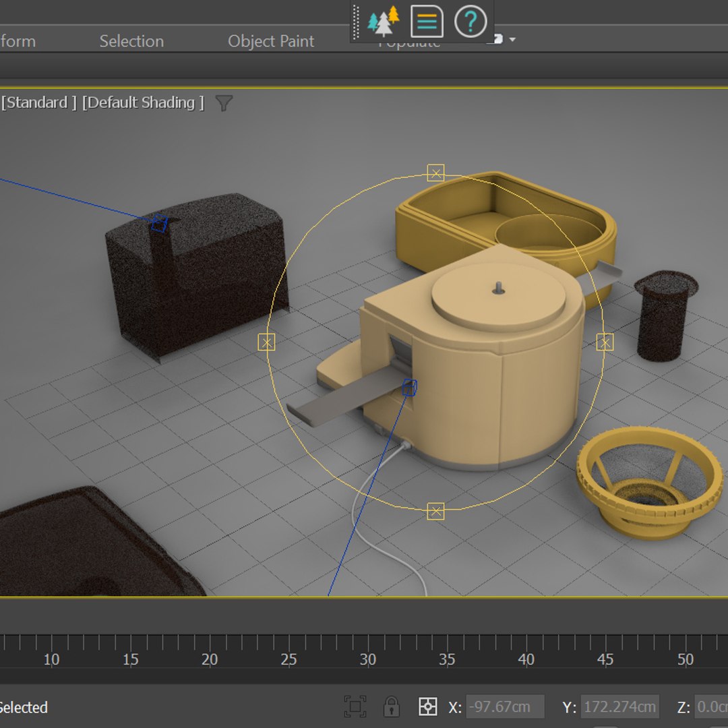Select the left handle of light cone
Viewport: 728px width, 728px height.
pos(266,342)
